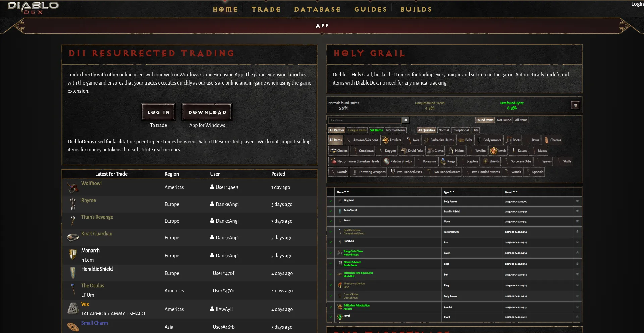
Task: Click the trash icon beside Sets found
Action: (x=575, y=105)
